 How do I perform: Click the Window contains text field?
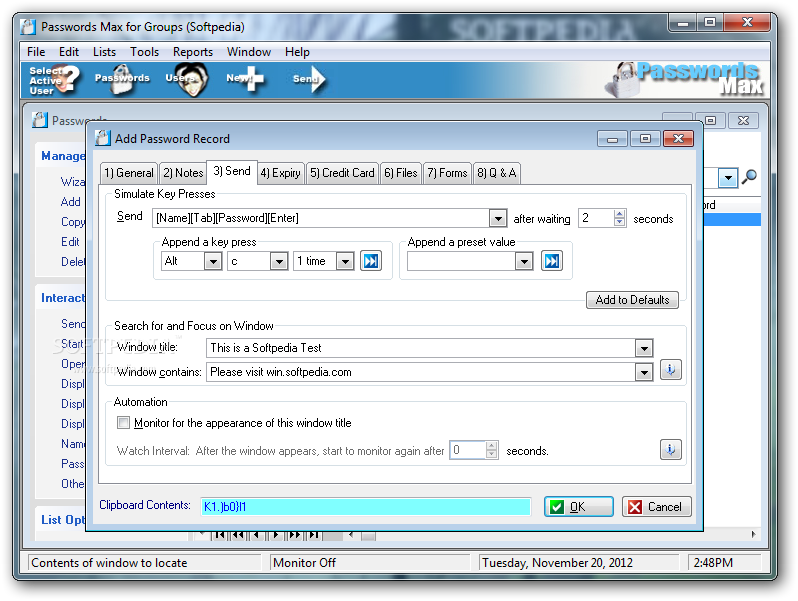420,372
